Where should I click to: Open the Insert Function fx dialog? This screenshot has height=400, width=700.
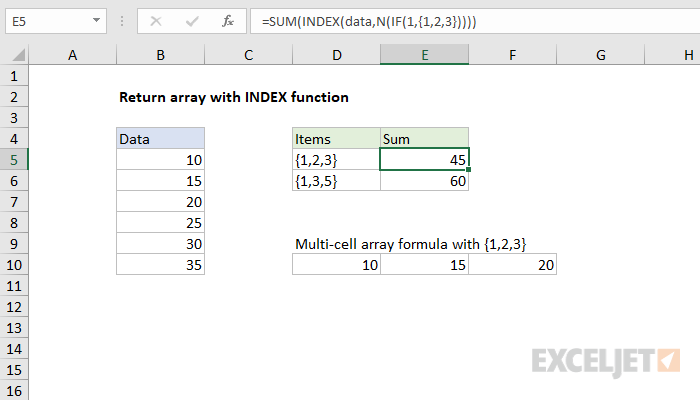pos(228,21)
